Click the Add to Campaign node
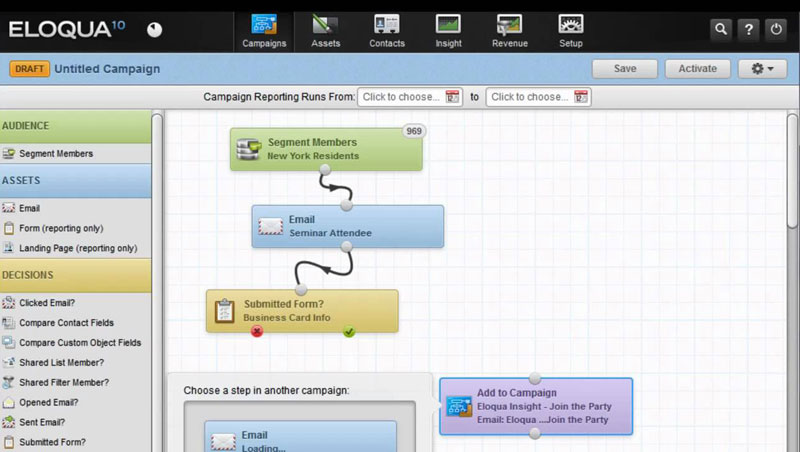This screenshot has width=800, height=452. click(x=536, y=406)
